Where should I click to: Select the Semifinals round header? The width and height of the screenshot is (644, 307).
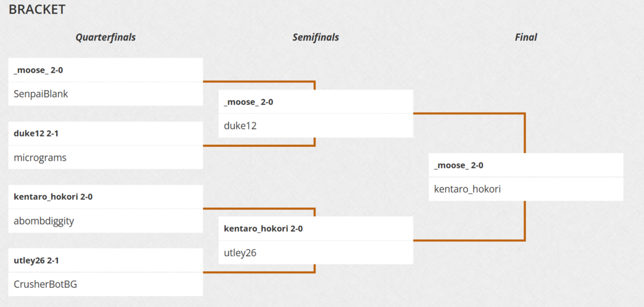click(x=316, y=37)
